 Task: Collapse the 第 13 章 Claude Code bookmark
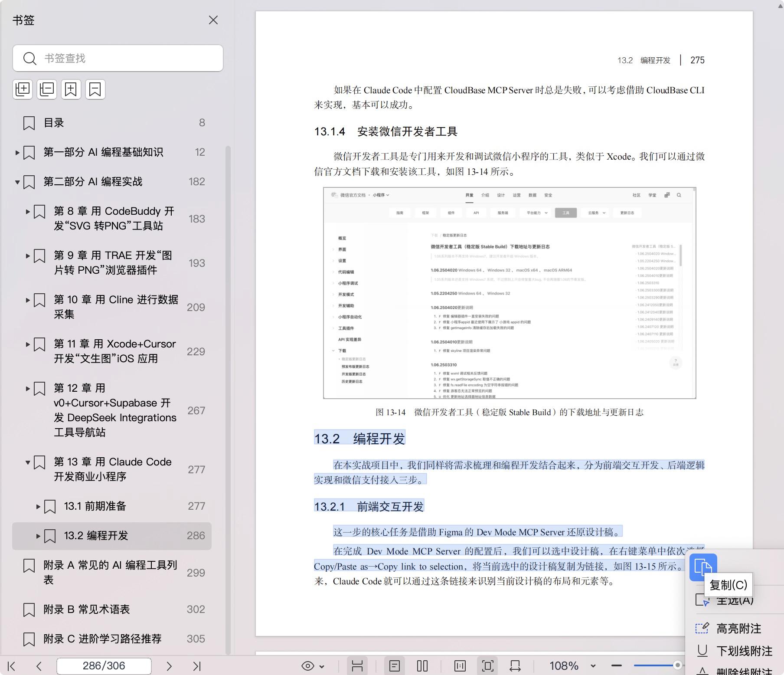[x=28, y=462]
